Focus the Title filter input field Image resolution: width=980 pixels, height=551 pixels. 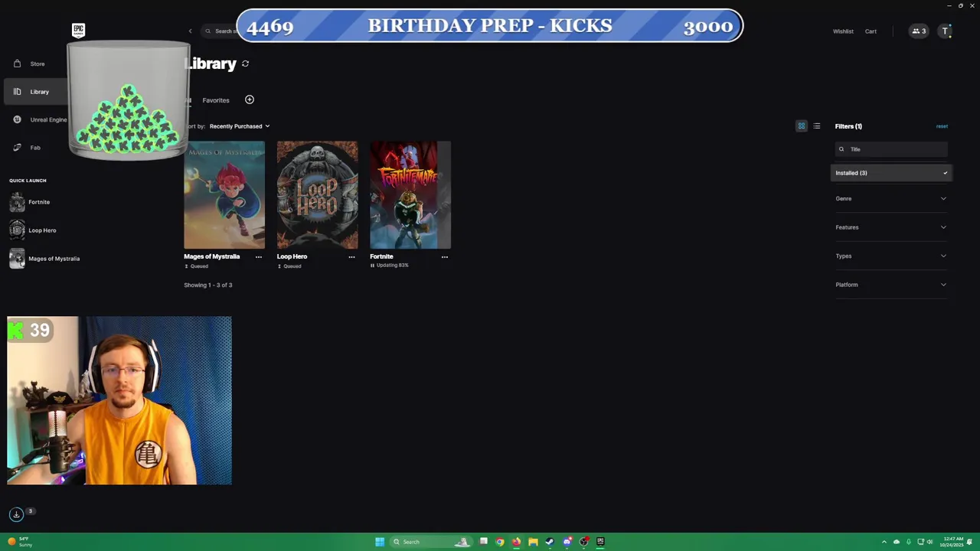[891, 149]
